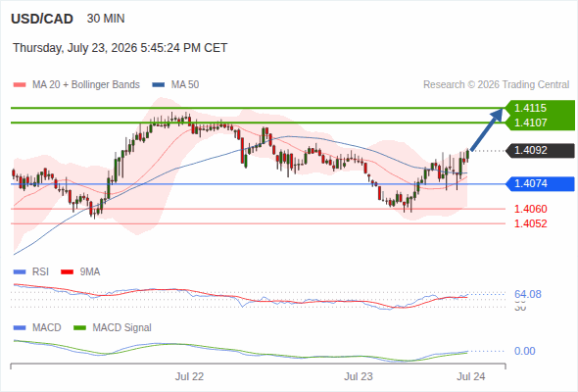The height and width of the screenshot is (392, 578).
Task: Select the 1.4092 current price tag
Action: [540, 151]
